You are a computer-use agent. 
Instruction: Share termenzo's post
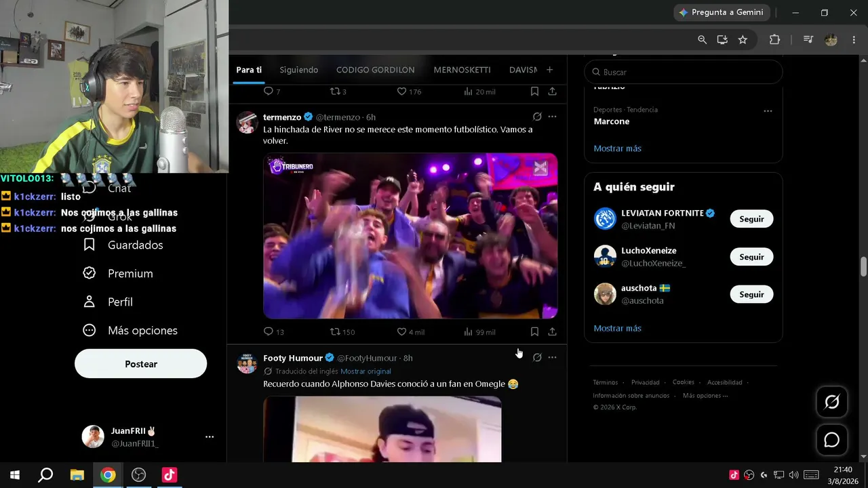click(552, 331)
